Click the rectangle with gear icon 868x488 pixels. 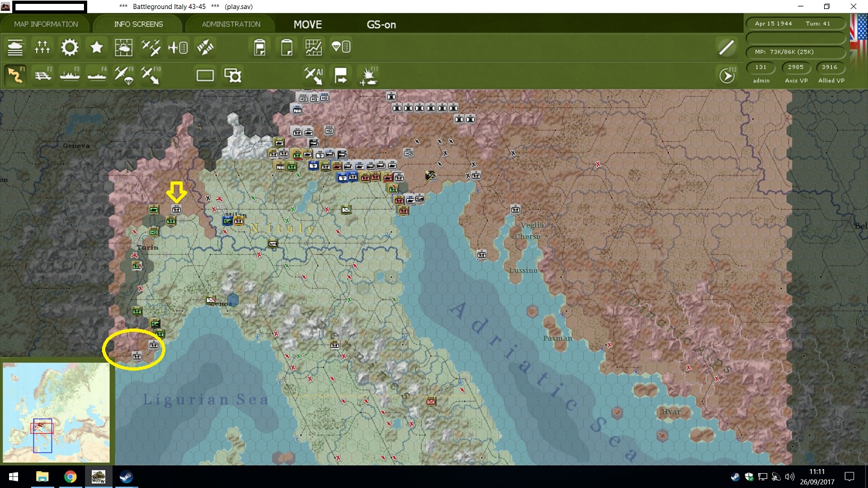point(232,76)
